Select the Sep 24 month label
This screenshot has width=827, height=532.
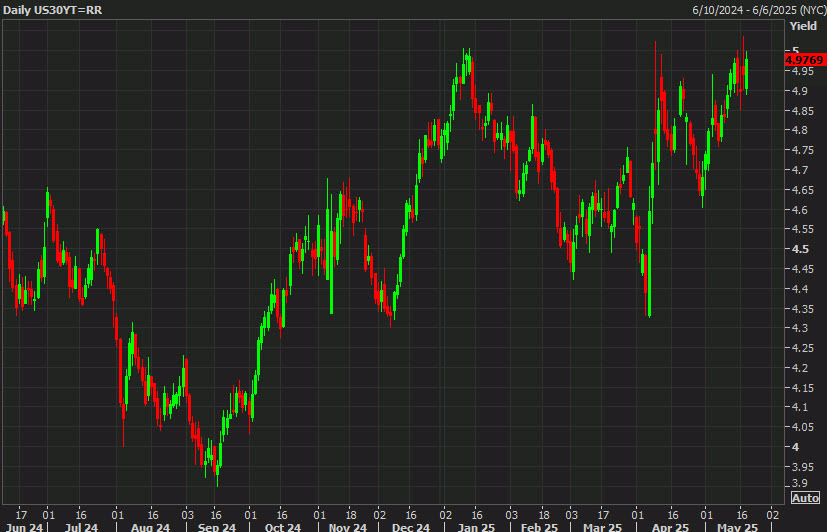[217, 526]
